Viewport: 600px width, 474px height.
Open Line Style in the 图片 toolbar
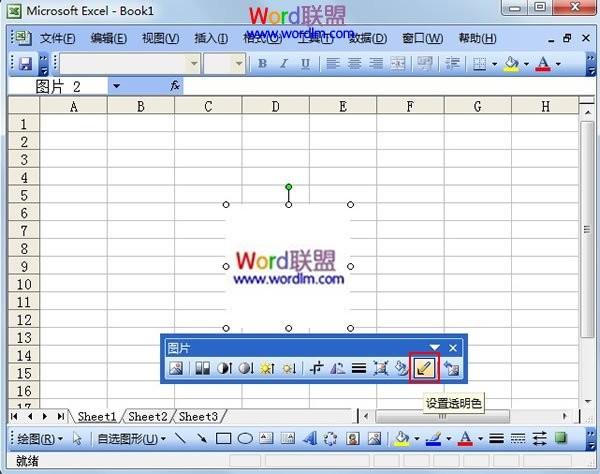pos(359,368)
